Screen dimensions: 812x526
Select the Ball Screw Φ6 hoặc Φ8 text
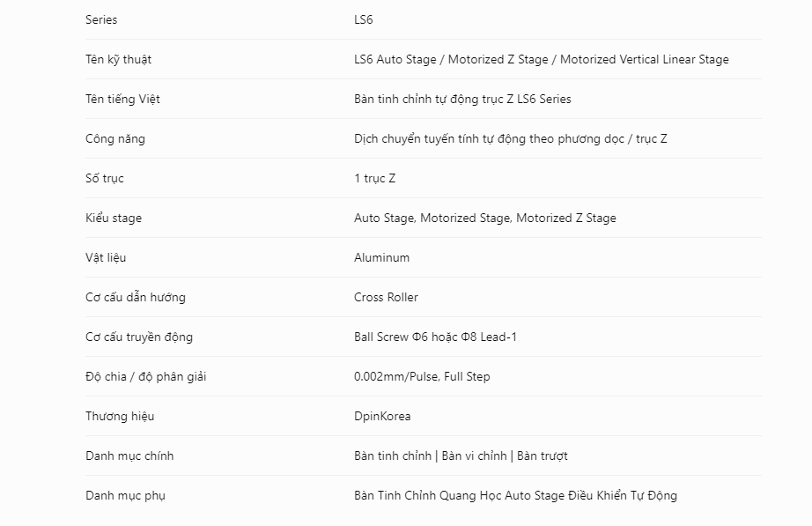435,337
